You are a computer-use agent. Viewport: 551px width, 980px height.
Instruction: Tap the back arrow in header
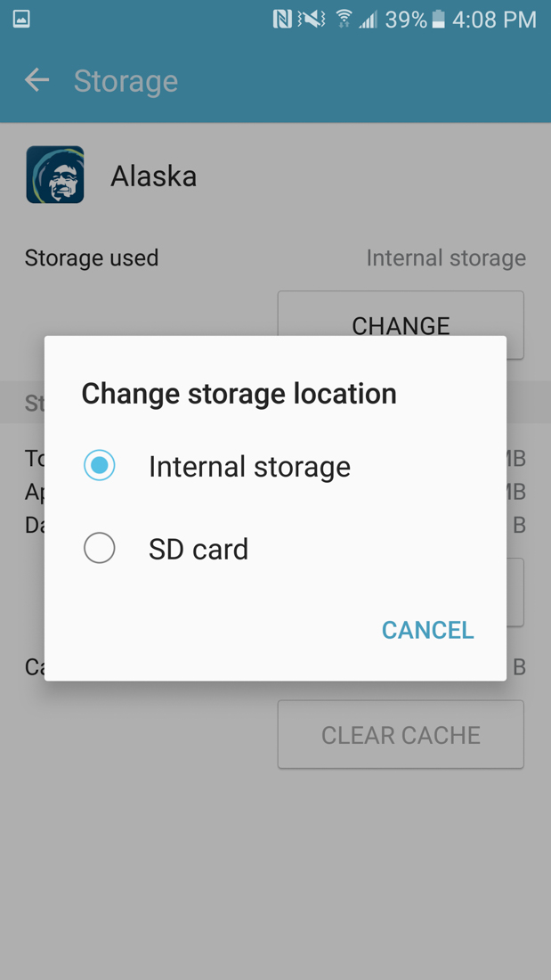(x=36, y=80)
